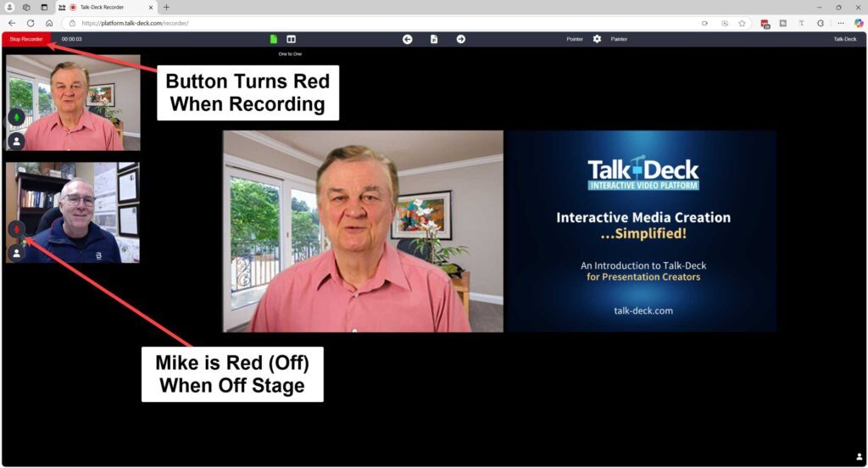Open the slide document icon between the arrows
This screenshot has width=868, height=468.
(x=434, y=39)
